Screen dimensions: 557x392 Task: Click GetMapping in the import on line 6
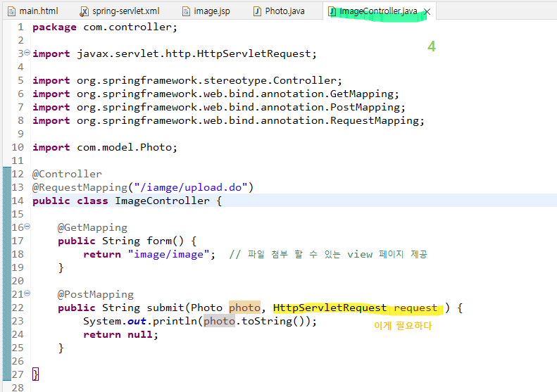[362, 94]
